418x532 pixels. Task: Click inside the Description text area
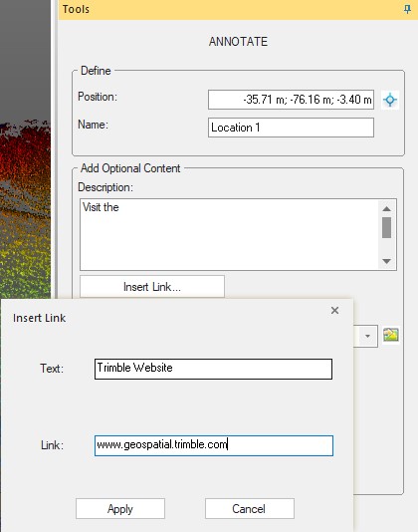point(229,234)
